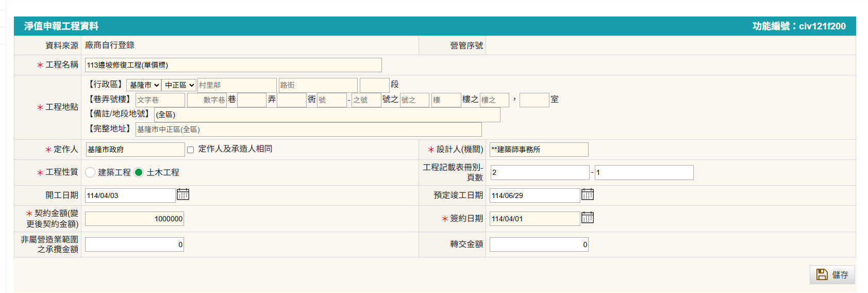
Task: Select 建築工程 radio option
Action: [90, 172]
